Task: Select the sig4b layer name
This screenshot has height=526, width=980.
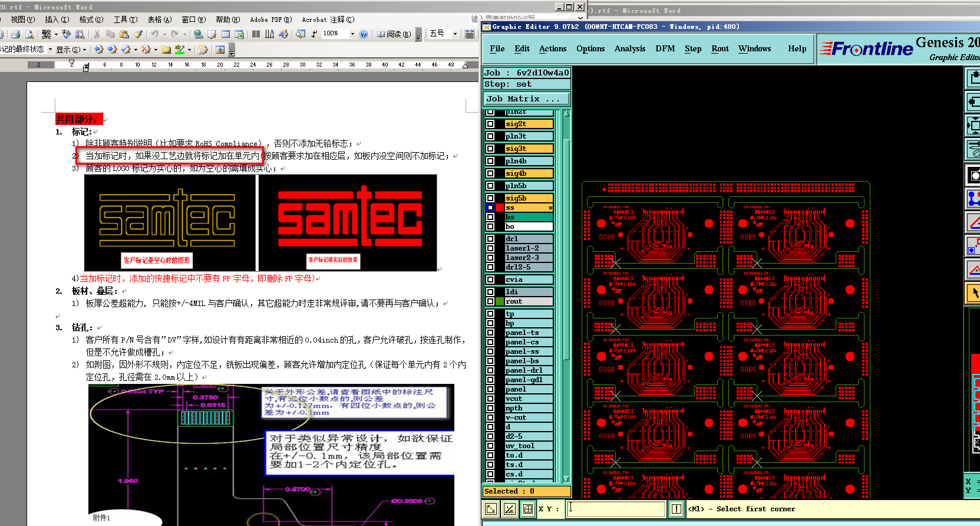Action: point(529,173)
